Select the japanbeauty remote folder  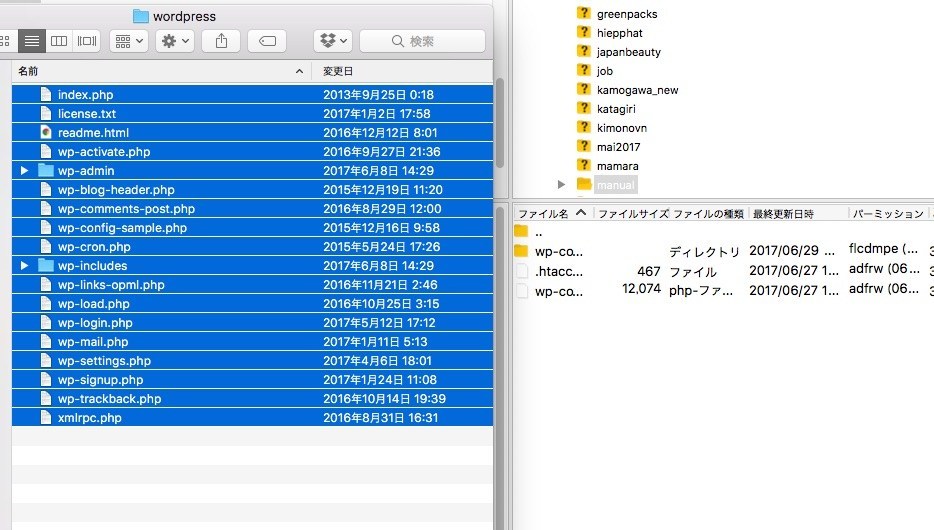tap(628, 52)
